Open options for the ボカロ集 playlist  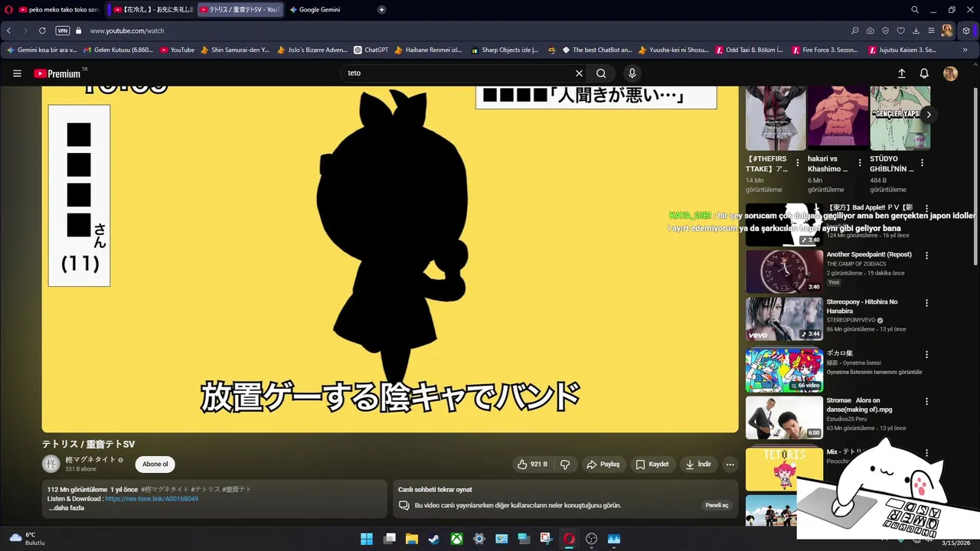926,354
